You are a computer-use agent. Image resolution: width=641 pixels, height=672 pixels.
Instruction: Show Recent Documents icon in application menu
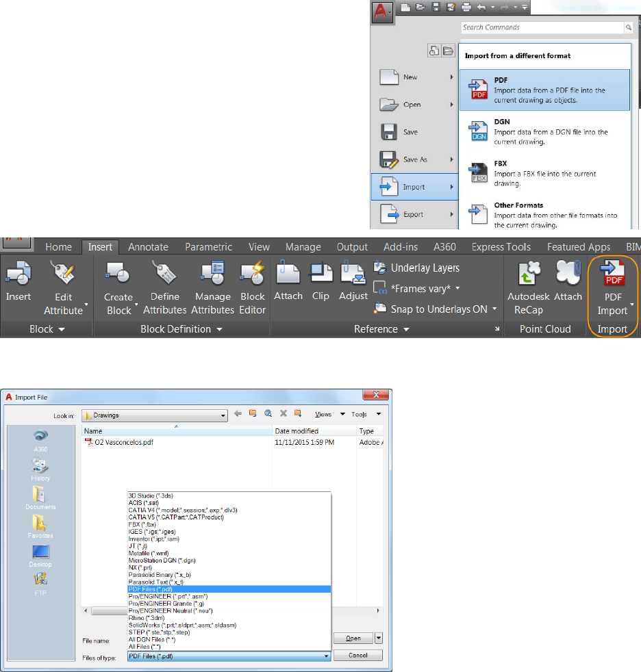point(434,51)
